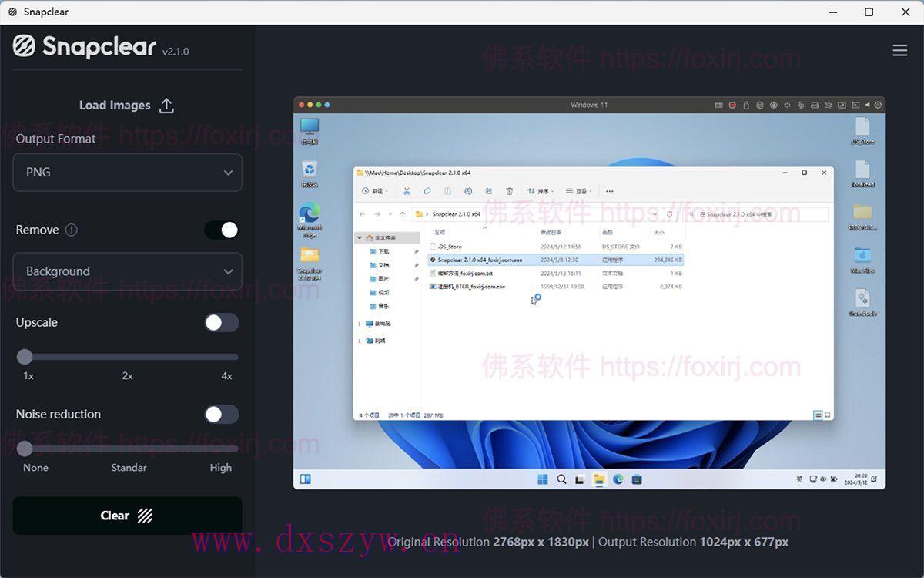Turn off the Remove toggle

(x=222, y=230)
